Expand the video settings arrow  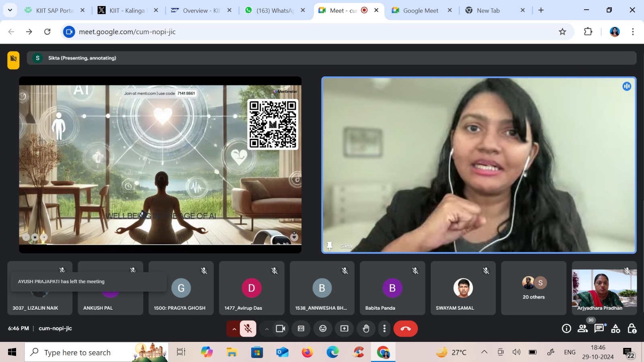tap(266, 329)
